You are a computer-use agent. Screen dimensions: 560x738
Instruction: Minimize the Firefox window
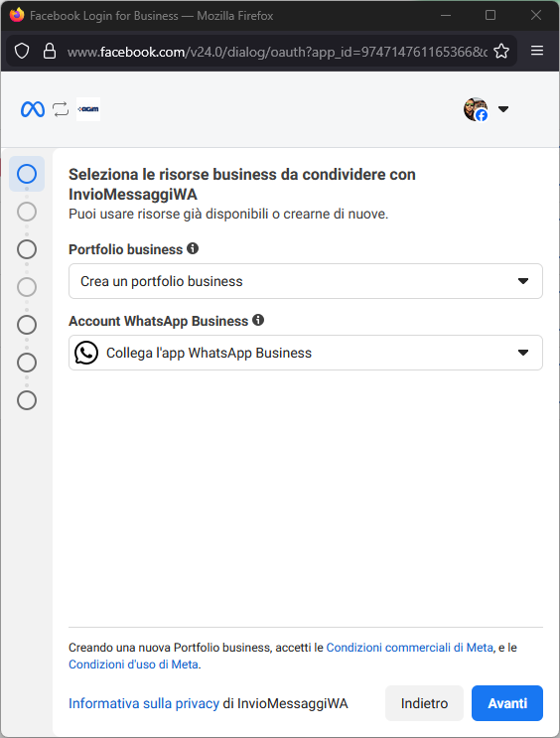pyautogui.click(x=446, y=16)
